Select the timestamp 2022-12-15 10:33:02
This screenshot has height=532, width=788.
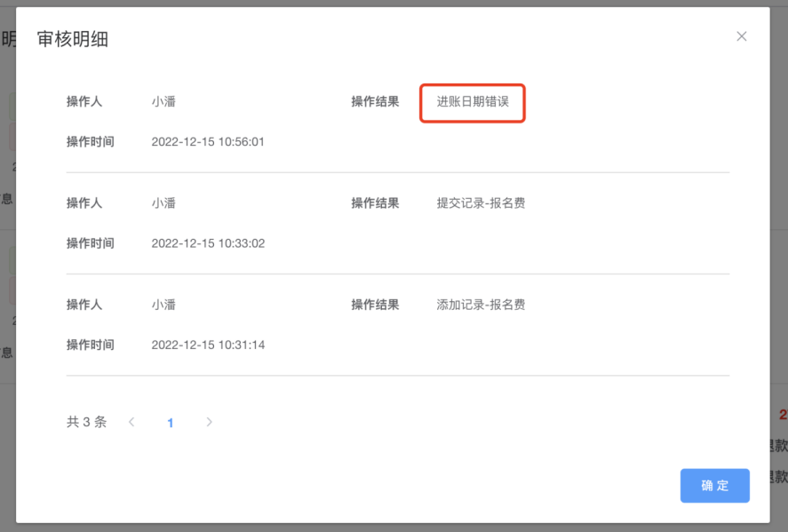tap(208, 243)
